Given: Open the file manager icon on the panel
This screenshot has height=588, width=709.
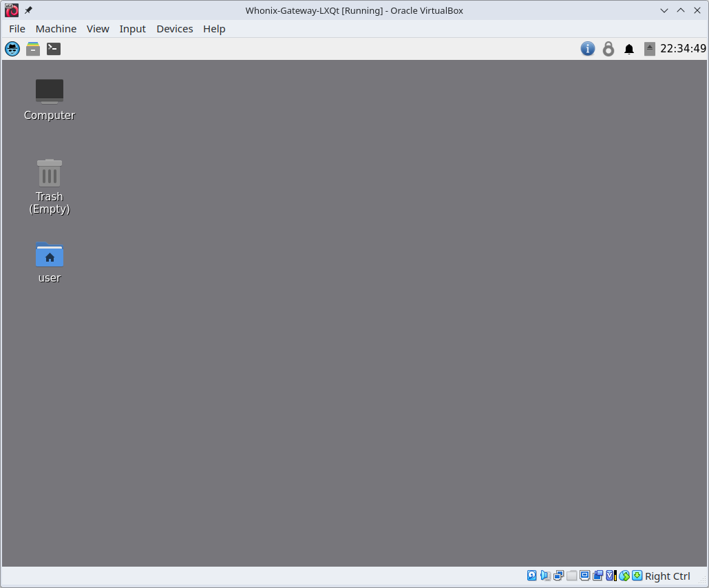Looking at the screenshot, I should [32, 49].
